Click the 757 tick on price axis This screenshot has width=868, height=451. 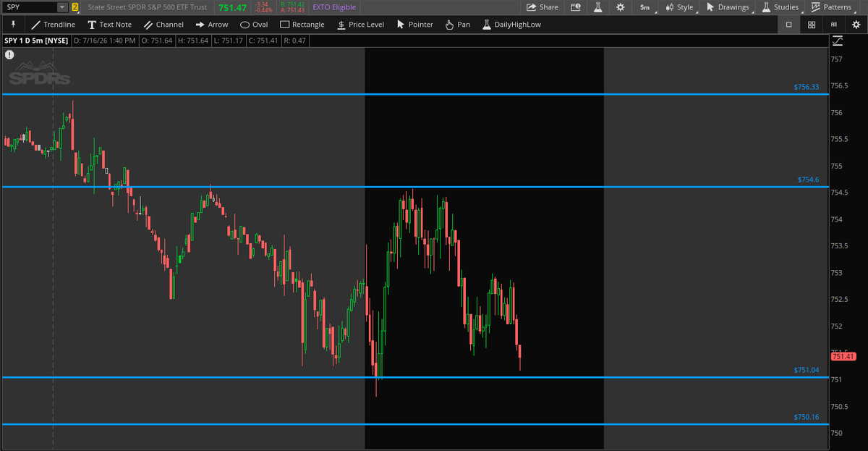pyautogui.click(x=835, y=59)
